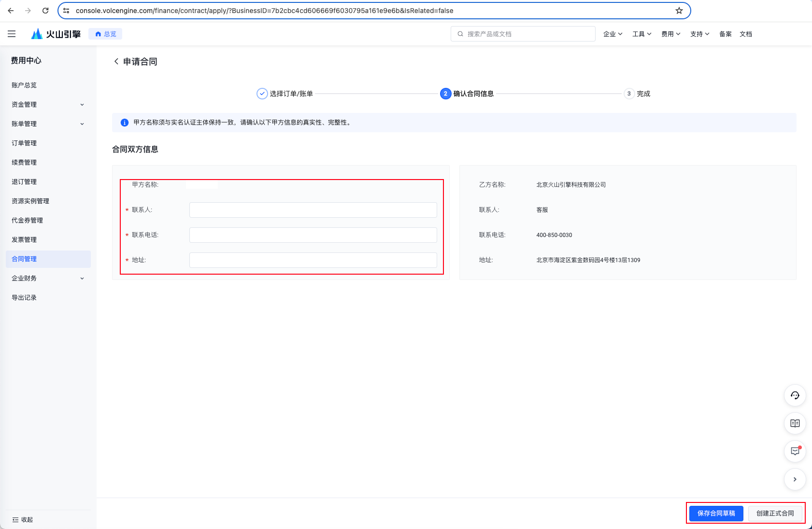Click the 保存合同草稿 button

716,514
